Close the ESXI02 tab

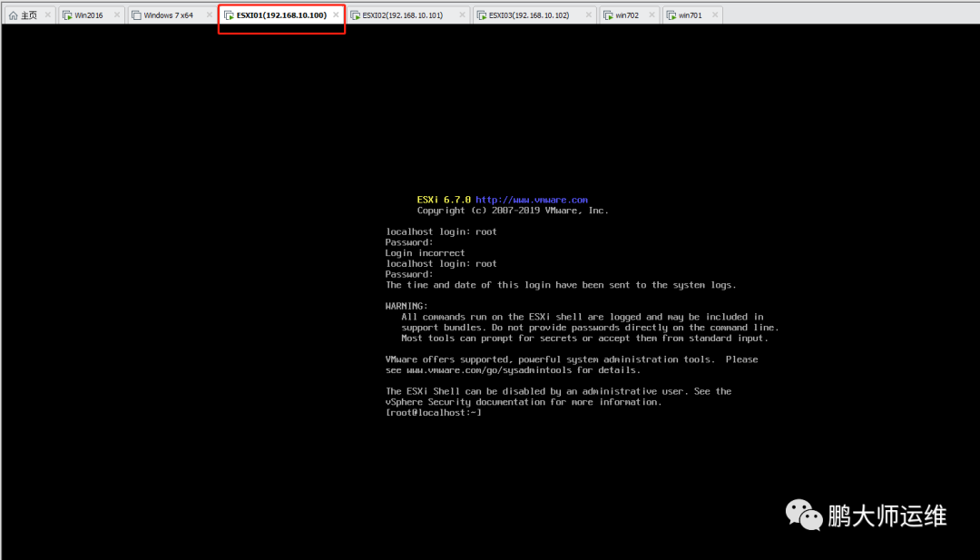click(463, 15)
